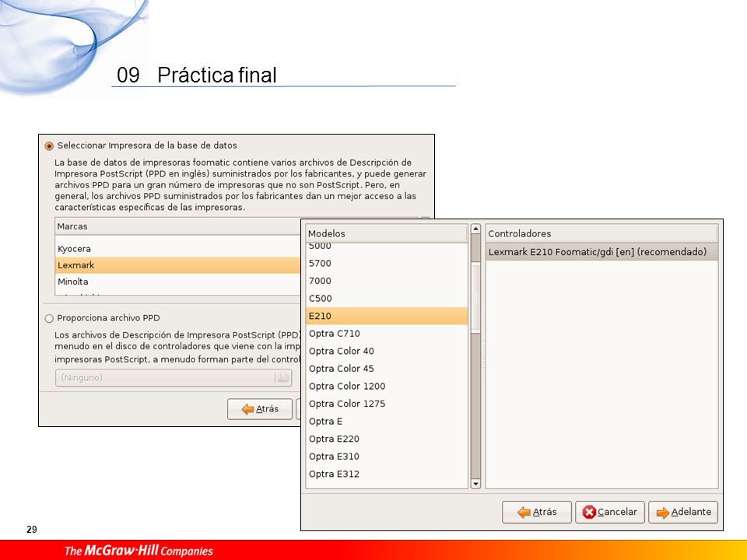Select model E210
Screen dimensions: 747x560
387,316
